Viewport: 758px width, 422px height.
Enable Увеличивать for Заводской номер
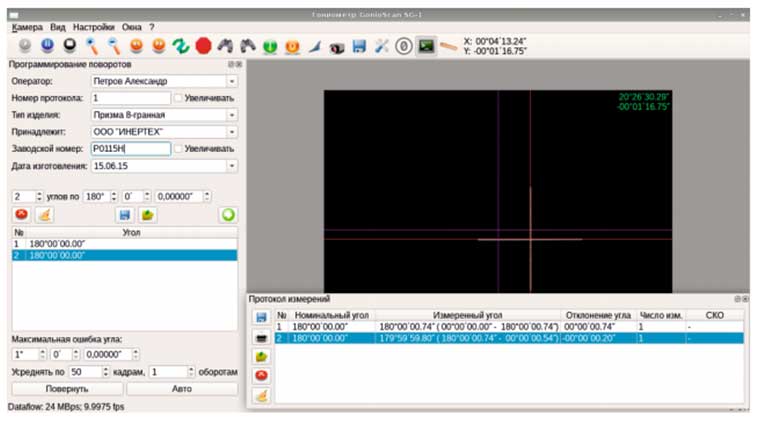[x=178, y=148]
